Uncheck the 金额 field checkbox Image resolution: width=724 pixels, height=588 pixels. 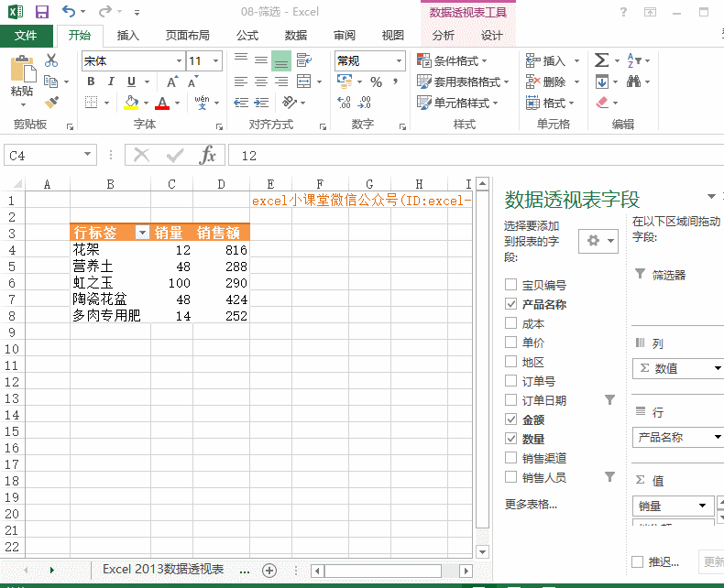click(510, 419)
